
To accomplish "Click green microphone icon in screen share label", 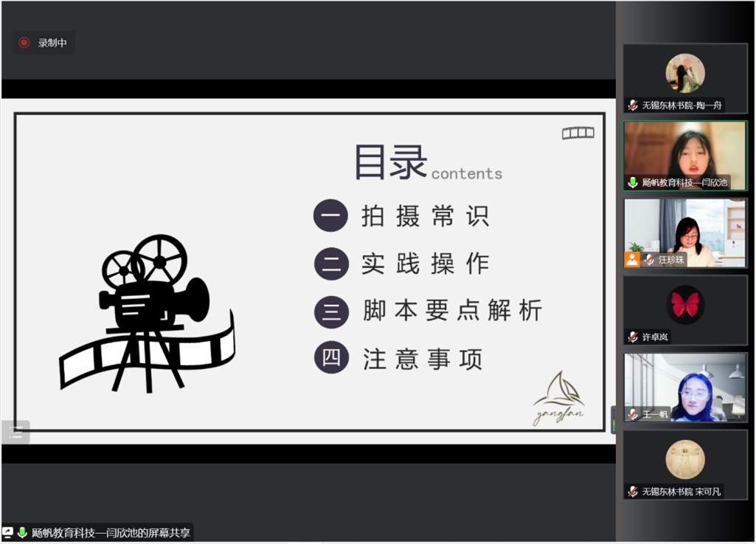I will (22, 532).
